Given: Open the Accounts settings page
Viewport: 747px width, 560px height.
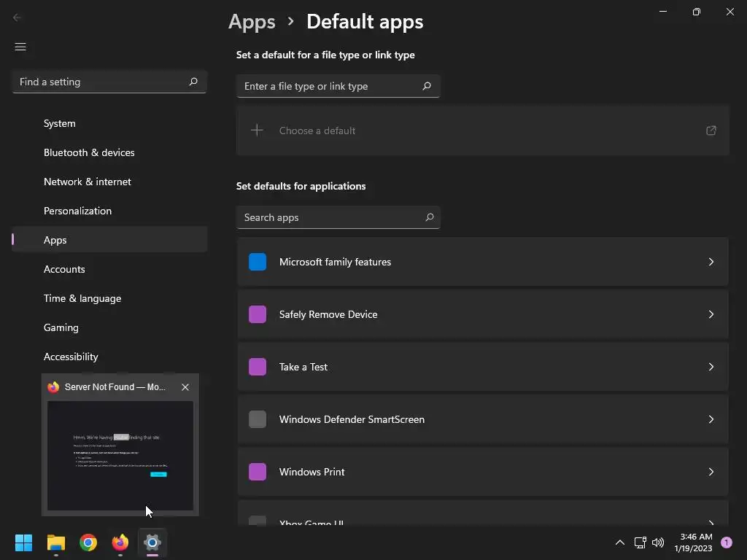Looking at the screenshot, I should pos(64,269).
